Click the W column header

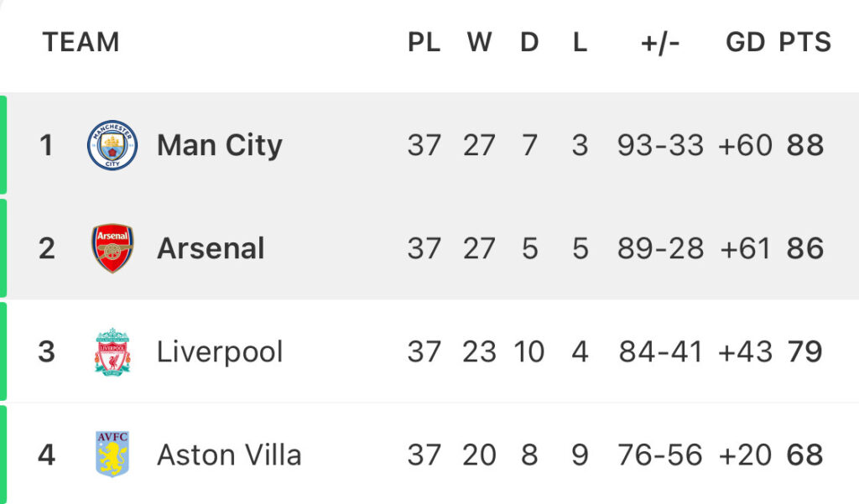(x=479, y=42)
